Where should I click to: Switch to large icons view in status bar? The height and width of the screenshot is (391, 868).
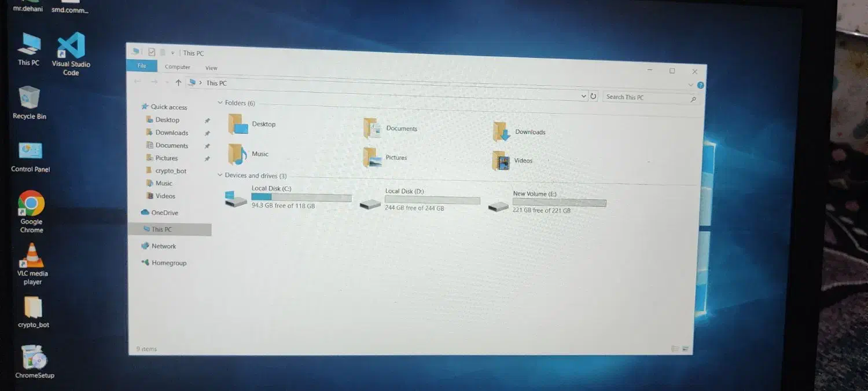(x=685, y=349)
